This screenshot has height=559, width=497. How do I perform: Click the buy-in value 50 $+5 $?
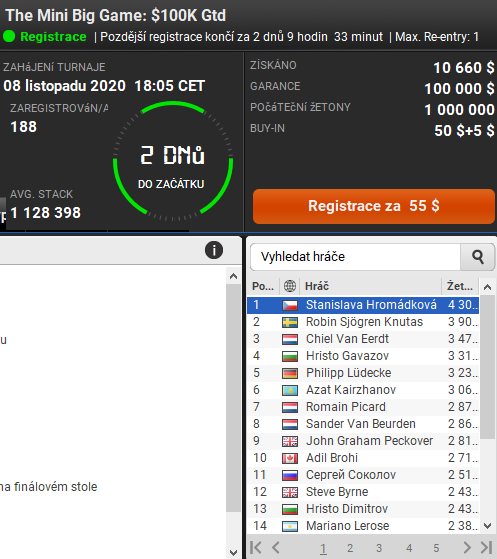click(464, 130)
